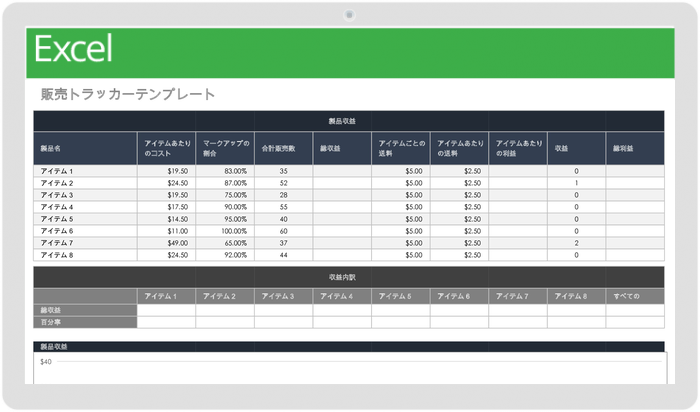700x412 pixels.
Task: Select total sales value 28
Action: pyautogui.click(x=283, y=195)
